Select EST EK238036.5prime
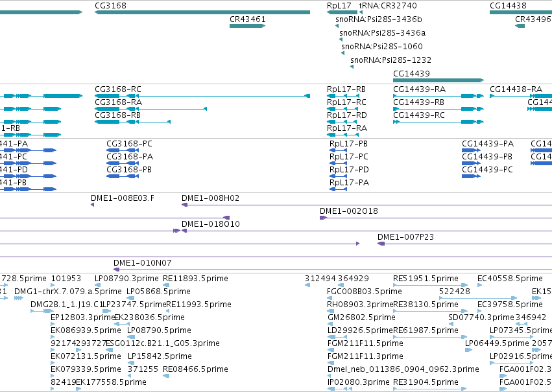The height and width of the screenshot is (392, 552). pyautogui.click(x=122, y=324)
